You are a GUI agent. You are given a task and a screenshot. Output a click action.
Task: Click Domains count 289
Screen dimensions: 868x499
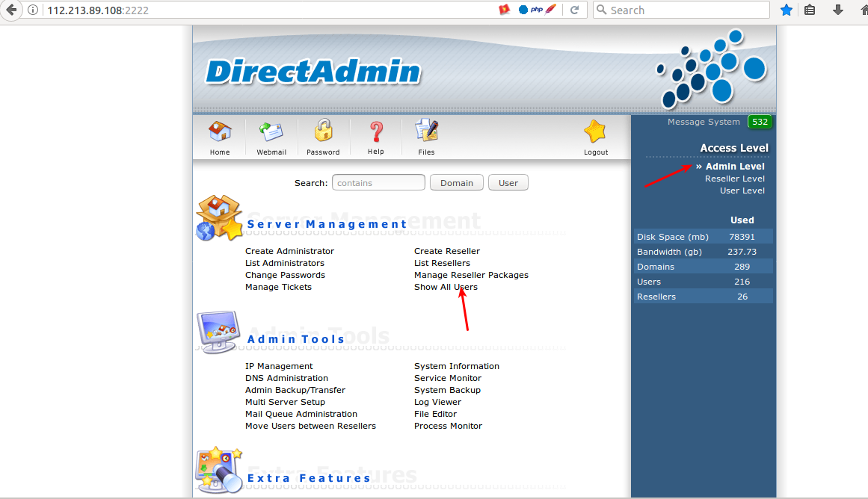[742, 267]
